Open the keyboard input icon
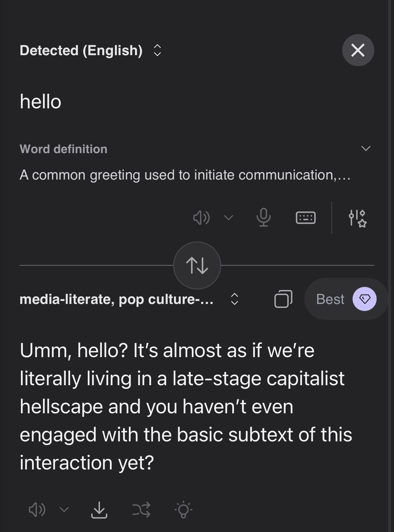394x532 pixels. [x=305, y=218]
